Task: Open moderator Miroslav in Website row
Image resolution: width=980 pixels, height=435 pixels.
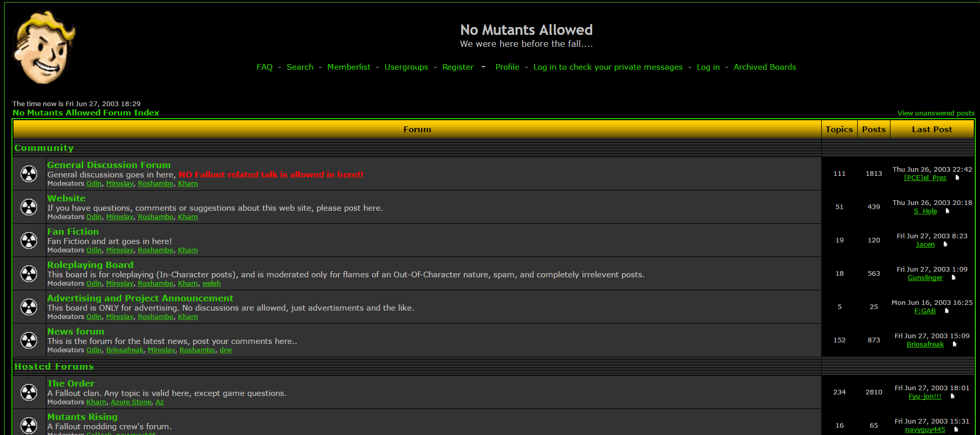Action: (120, 217)
